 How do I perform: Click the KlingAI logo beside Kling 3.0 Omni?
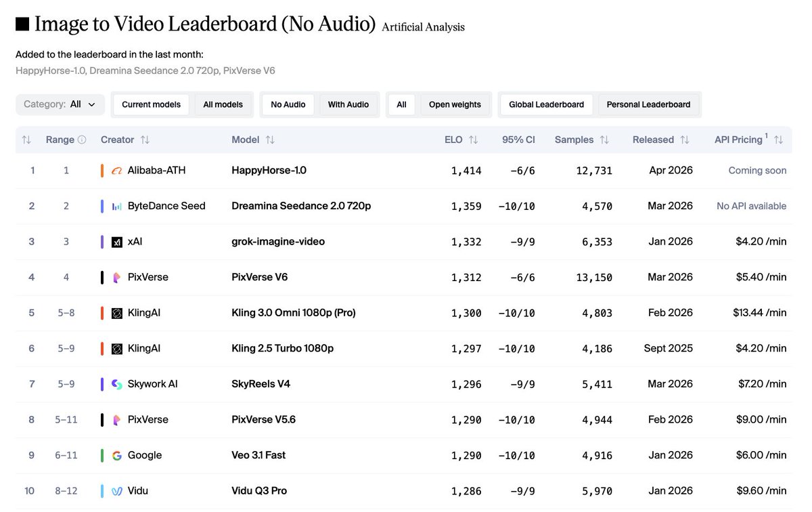click(116, 312)
